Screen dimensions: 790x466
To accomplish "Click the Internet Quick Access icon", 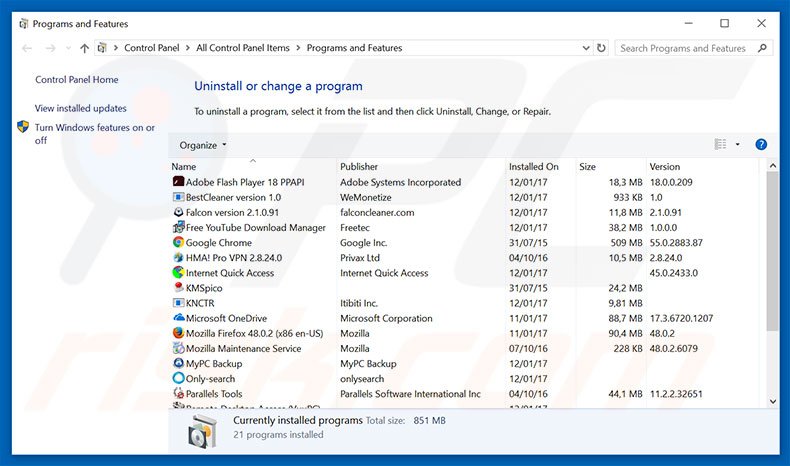I will [x=178, y=273].
